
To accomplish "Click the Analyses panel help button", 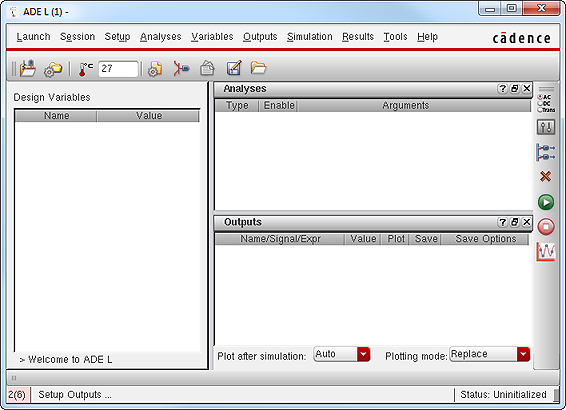I will pyautogui.click(x=502, y=88).
